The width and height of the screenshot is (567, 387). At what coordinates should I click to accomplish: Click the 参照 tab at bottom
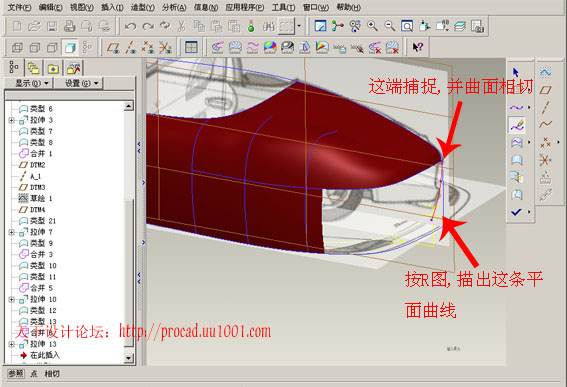point(16,374)
